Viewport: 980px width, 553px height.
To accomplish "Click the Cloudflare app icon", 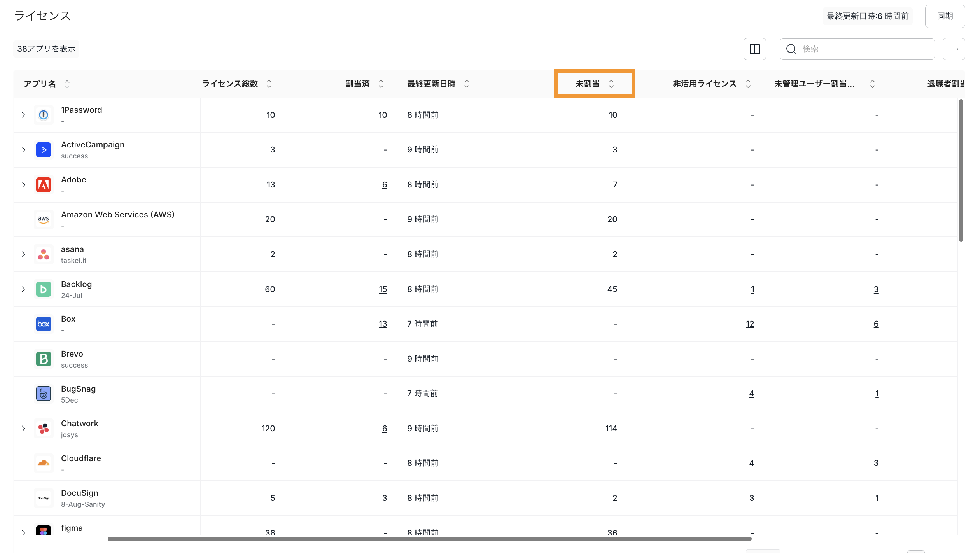I will click(44, 463).
